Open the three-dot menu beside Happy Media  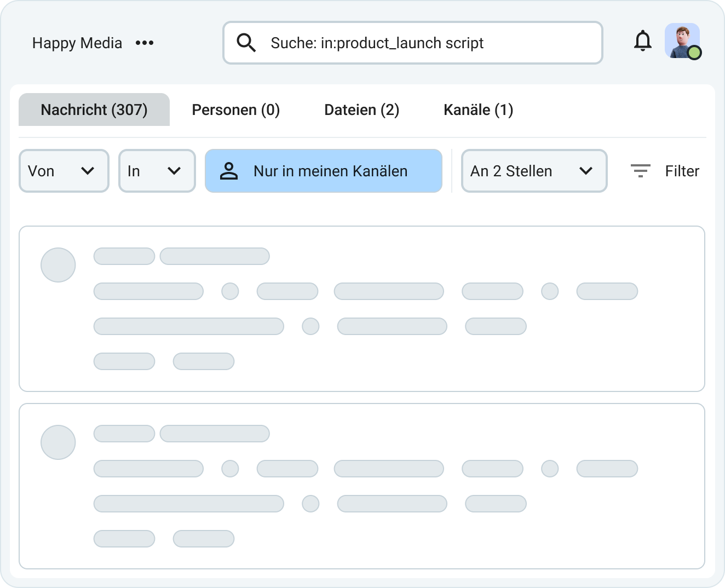(145, 43)
